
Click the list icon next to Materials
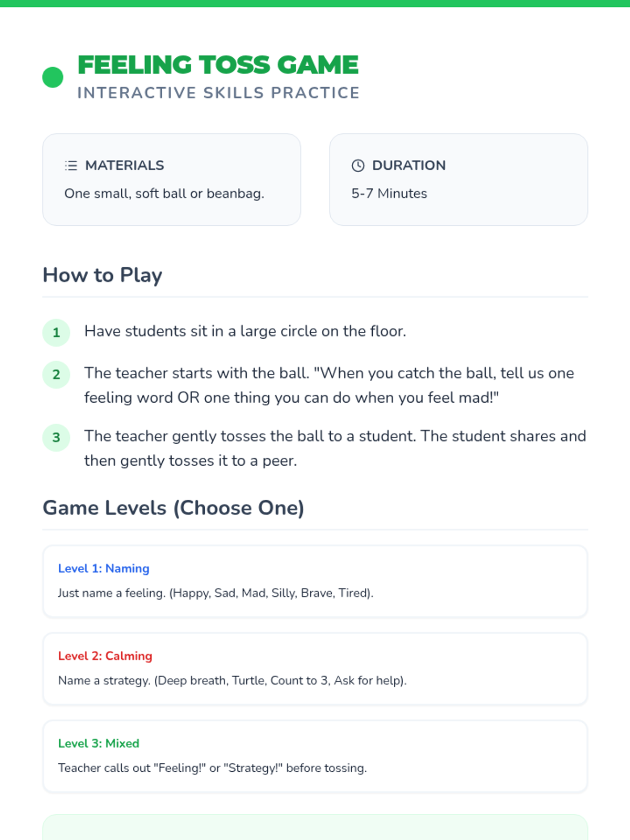pyautogui.click(x=71, y=165)
